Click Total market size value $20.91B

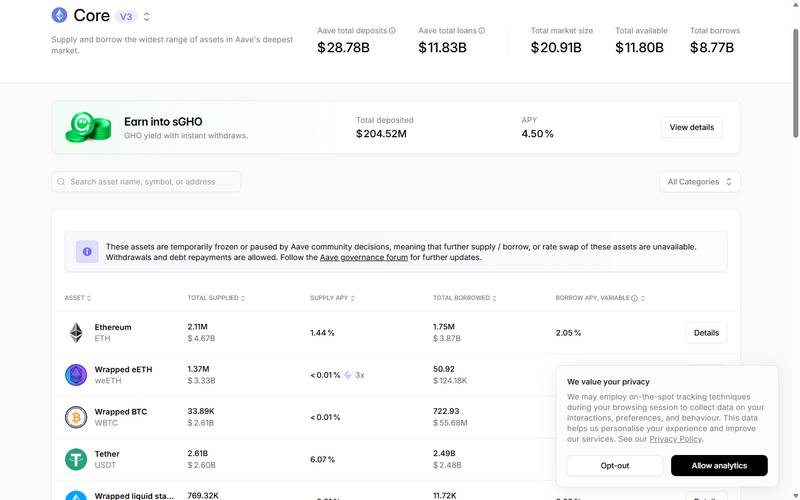tap(556, 47)
